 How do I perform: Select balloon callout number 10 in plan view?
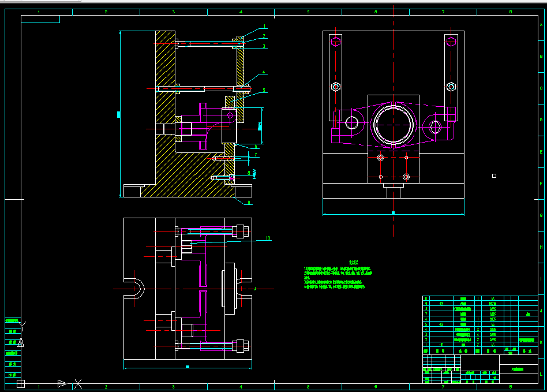pyautogui.click(x=268, y=238)
